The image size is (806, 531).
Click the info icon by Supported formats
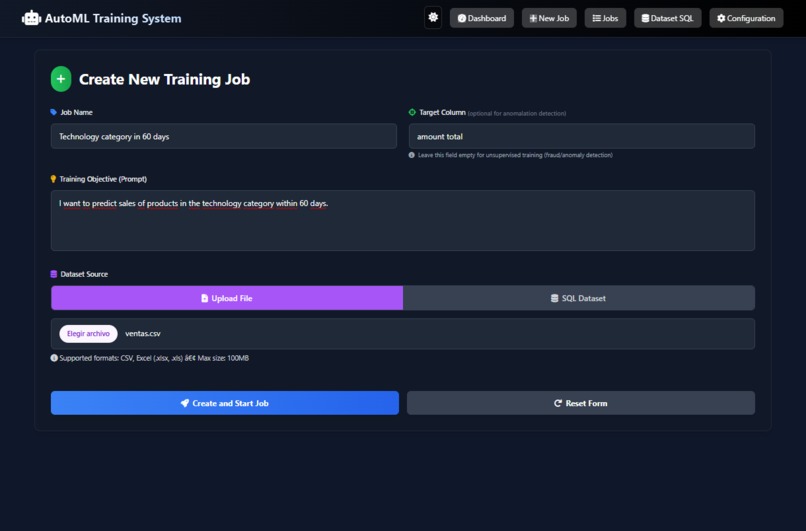click(54, 358)
